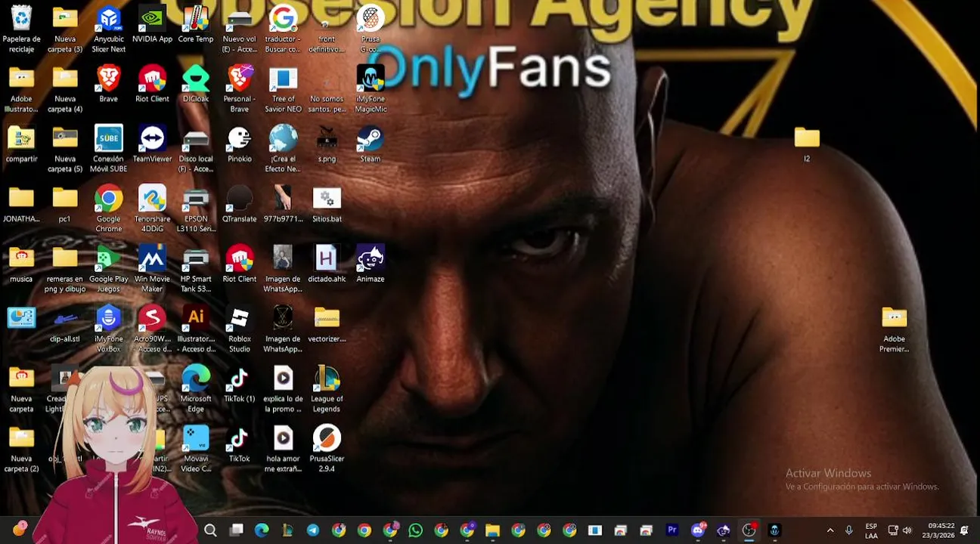Open the Papelera de reciclaje icon
980x544 pixels.
(21, 29)
